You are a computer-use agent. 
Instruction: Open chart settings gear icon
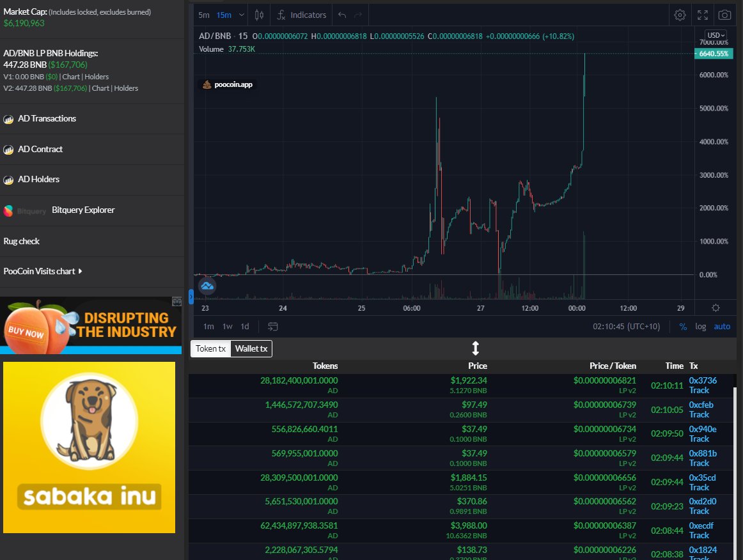(680, 15)
